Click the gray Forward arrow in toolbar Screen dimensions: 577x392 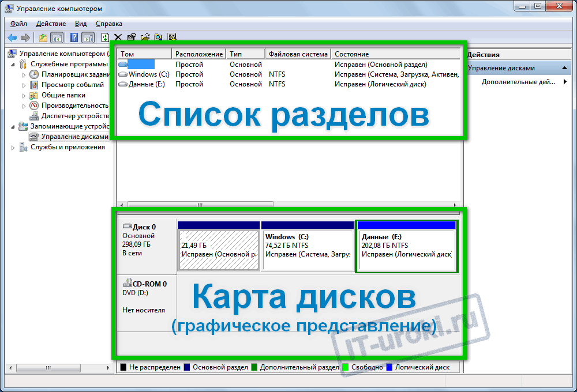click(x=25, y=37)
